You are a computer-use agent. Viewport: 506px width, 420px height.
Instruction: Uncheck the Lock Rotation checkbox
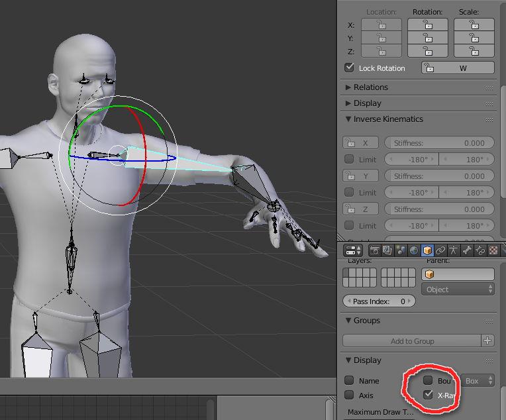click(350, 68)
